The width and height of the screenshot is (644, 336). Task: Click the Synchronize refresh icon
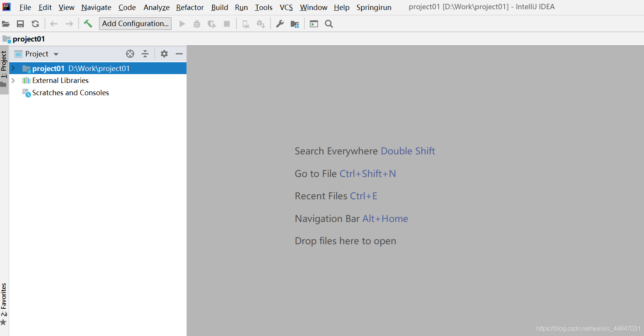(35, 24)
